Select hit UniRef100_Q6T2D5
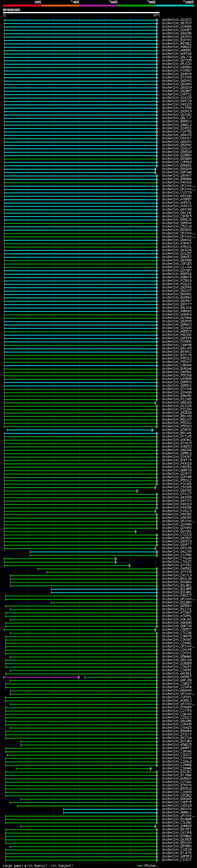This screenshot has height=868, width=197. (x=177, y=61)
